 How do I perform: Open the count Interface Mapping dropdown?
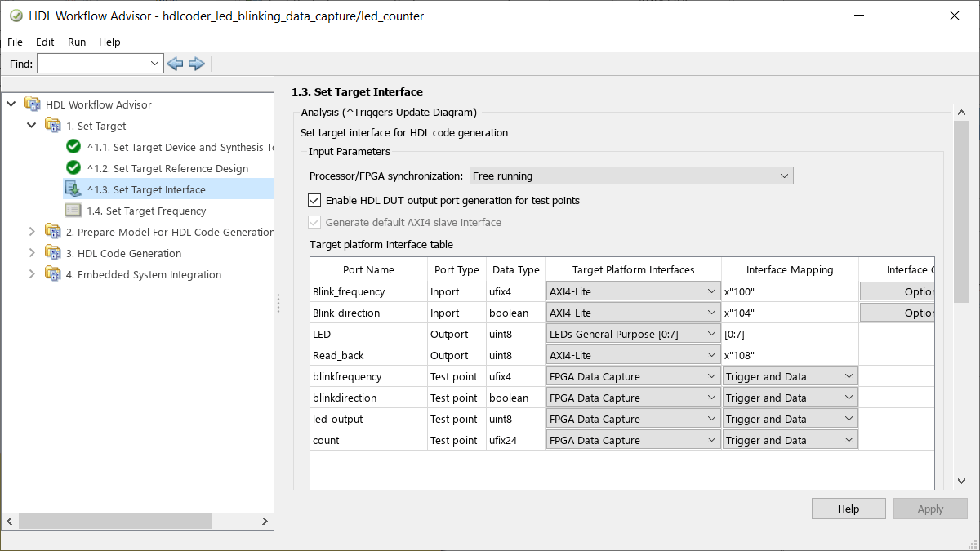click(790, 440)
